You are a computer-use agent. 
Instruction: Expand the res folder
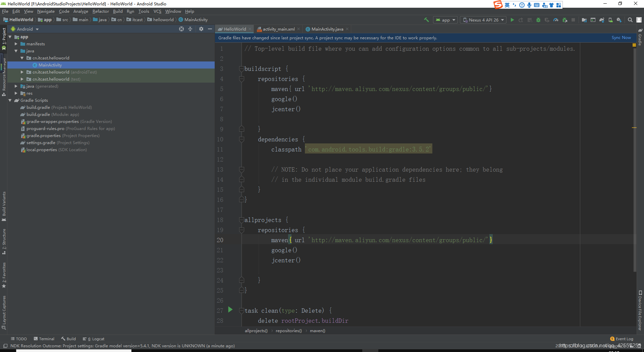pyautogui.click(x=16, y=93)
